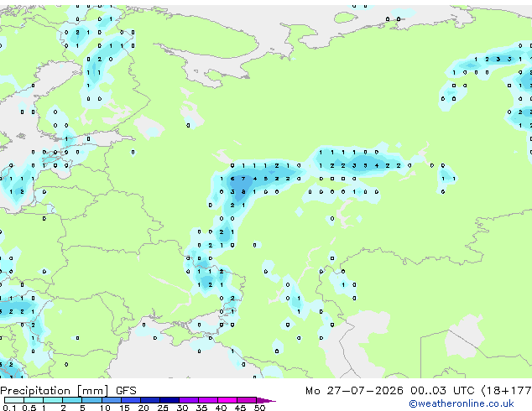Click the "35" legend scale label
Viewport: 532px width, 411px height.
pyautogui.click(x=201, y=408)
